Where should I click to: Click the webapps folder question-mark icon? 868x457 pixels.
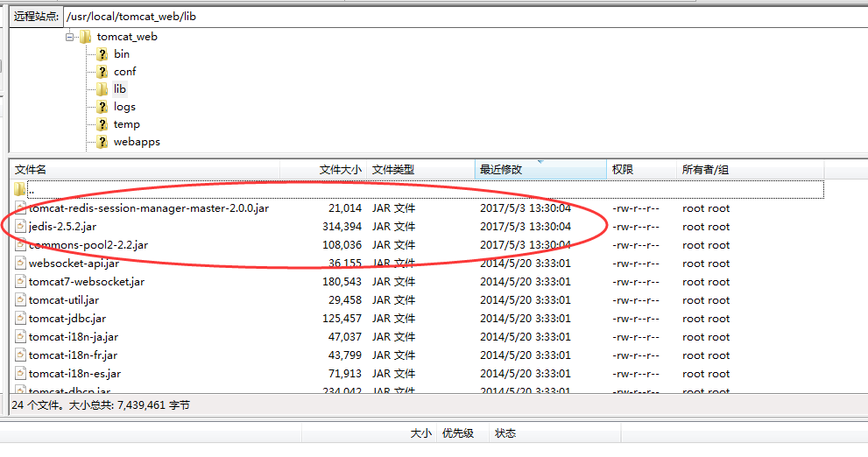click(102, 142)
